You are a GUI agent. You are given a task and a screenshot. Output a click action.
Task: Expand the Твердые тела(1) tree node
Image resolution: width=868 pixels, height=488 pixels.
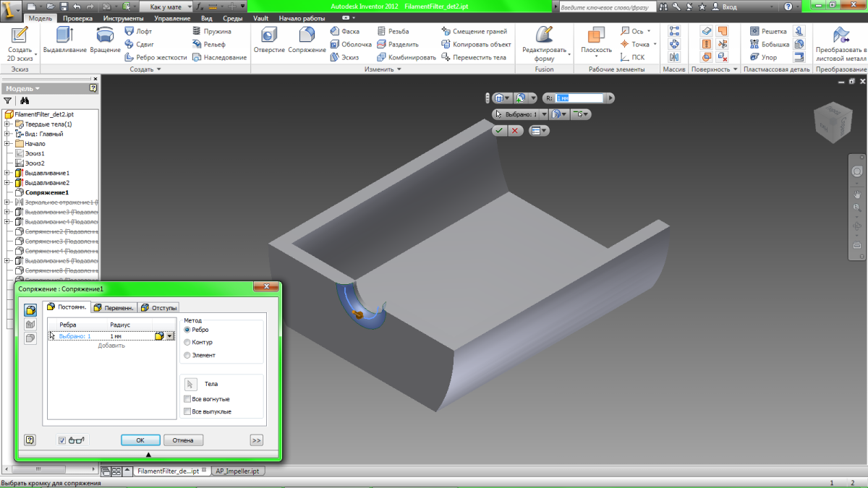7,124
